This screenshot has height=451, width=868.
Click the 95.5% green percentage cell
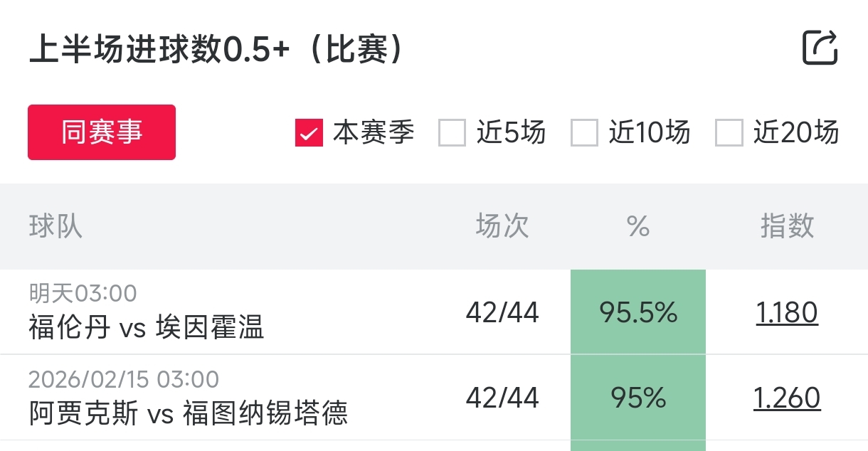tap(638, 313)
